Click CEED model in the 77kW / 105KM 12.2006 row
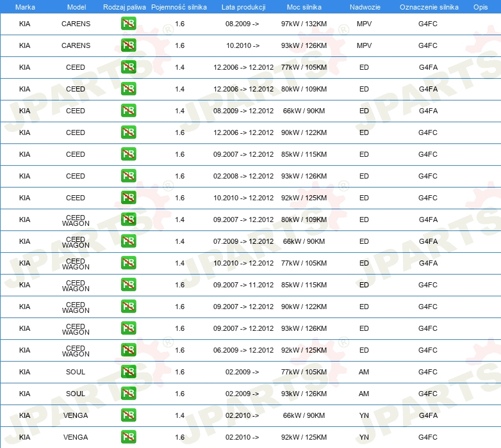Viewport: 501px width, 448px height. pyautogui.click(x=76, y=67)
